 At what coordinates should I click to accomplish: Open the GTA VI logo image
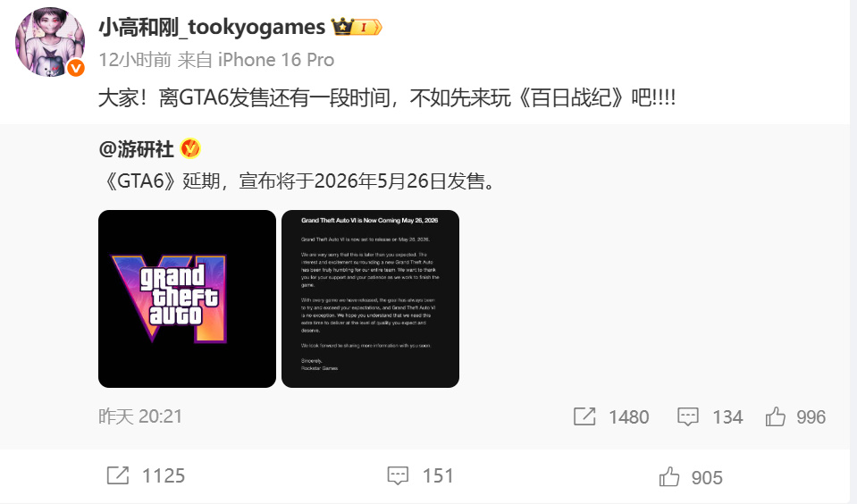187,299
